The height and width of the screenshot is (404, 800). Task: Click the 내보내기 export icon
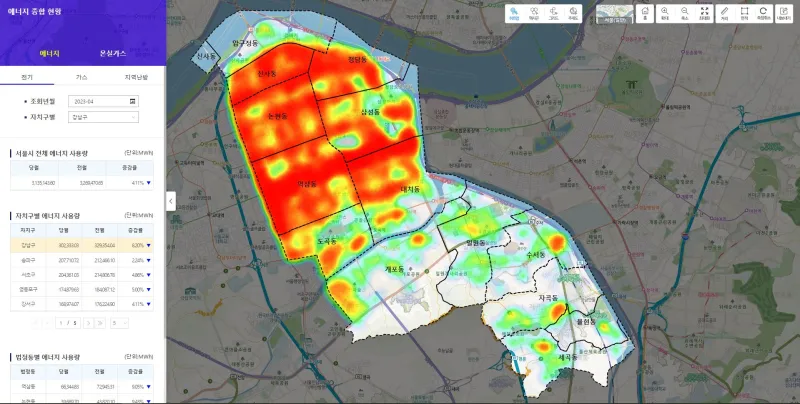tap(784, 12)
